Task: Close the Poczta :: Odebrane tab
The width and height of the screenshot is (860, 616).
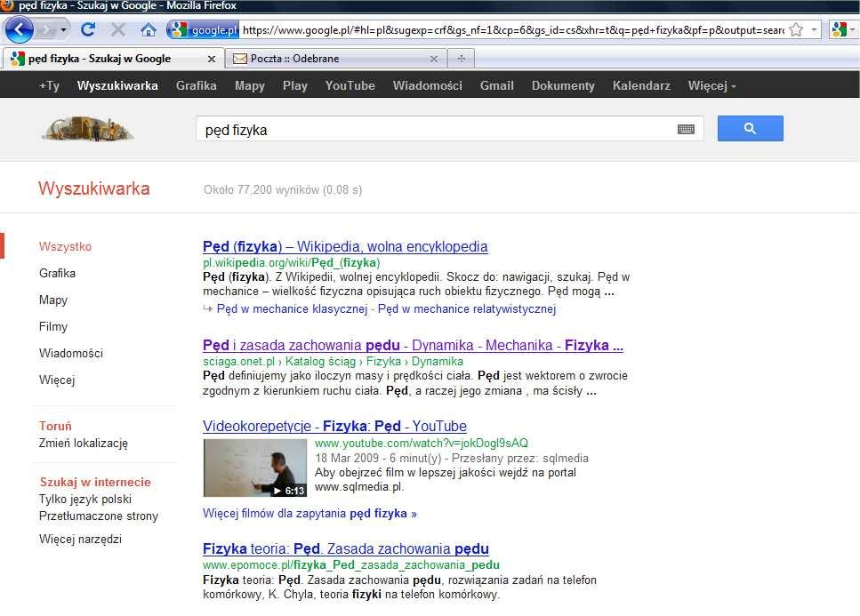Action: [x=434, y=59]
